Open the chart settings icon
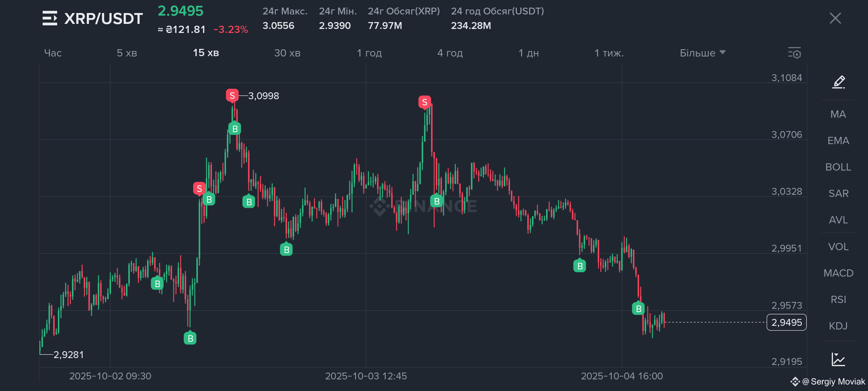The width and height of the screenshot is (868, 391). (x=795, y=53)
